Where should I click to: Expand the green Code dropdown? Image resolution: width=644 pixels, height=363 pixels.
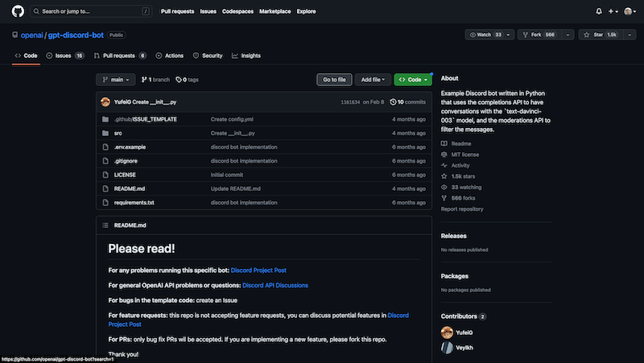click(413, 80)
